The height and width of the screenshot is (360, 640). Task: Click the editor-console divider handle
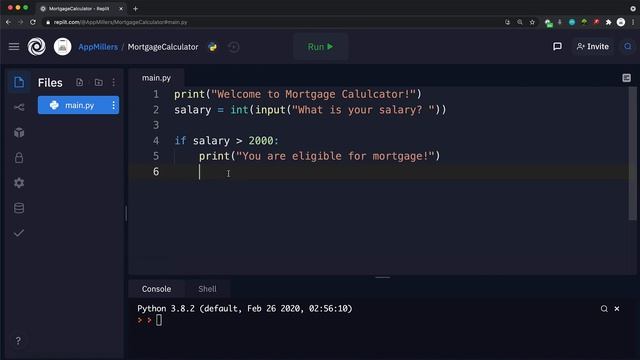[x=382, y=278]
